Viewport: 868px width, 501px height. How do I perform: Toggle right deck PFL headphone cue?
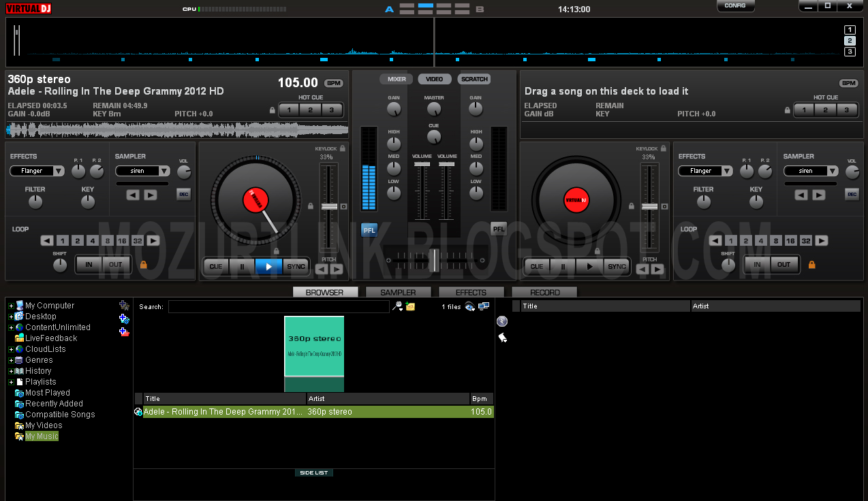click(x=499, y=229)
